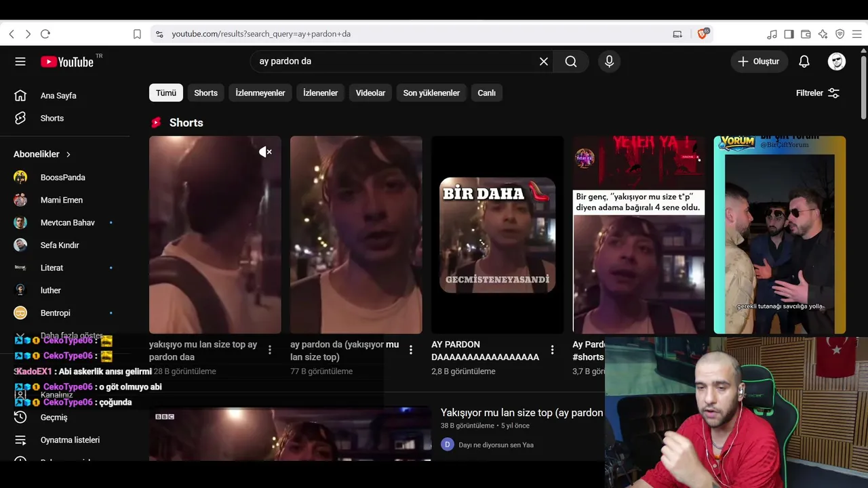Screen dimensions: 868x488
Task: Open the Brave Shields lion icon
Action: pos(703,34)
